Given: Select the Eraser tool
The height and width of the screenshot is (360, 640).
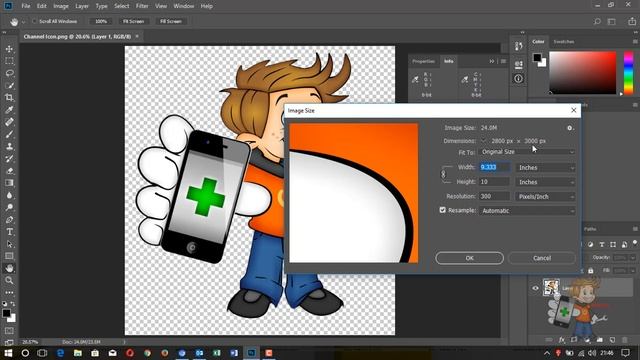Looking at the screenshot, I should pyautogui.click(x=9, y=171).
